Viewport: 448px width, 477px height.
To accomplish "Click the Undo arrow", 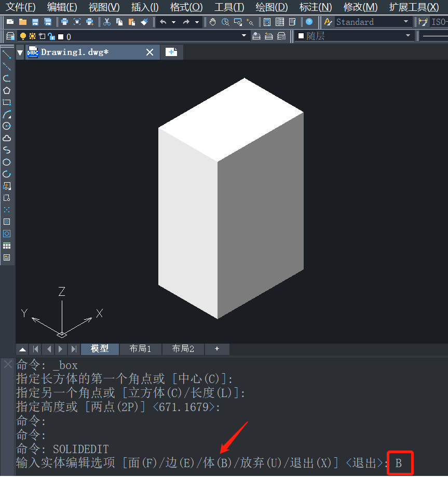I will click(163, 22).
